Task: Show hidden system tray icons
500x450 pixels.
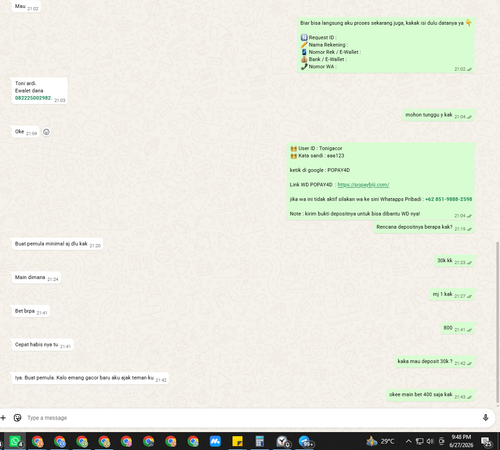Action: (x=408, y=441)
